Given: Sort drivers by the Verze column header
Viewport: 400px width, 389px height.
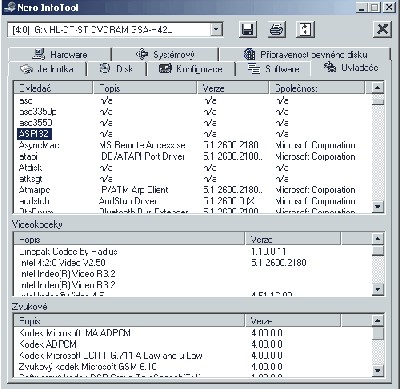Looking at the screenshot, I should click(x=233, y=88).
